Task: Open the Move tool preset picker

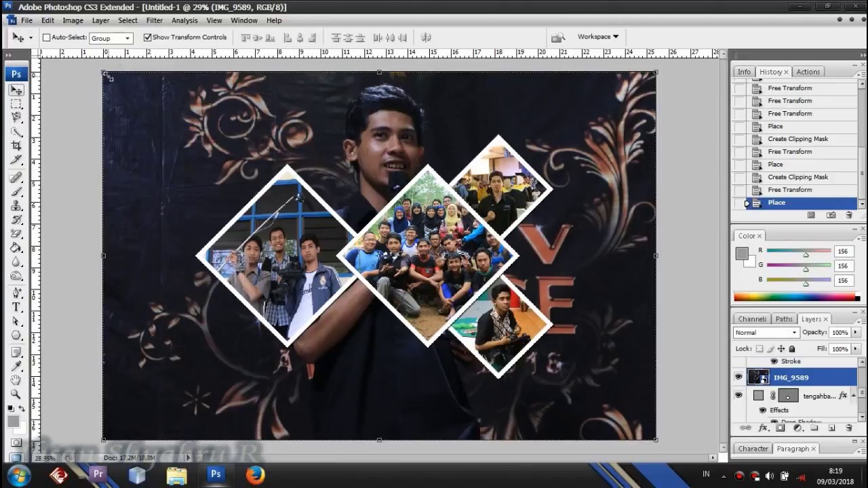Action: pyautogui.click(x=31, y=38)
